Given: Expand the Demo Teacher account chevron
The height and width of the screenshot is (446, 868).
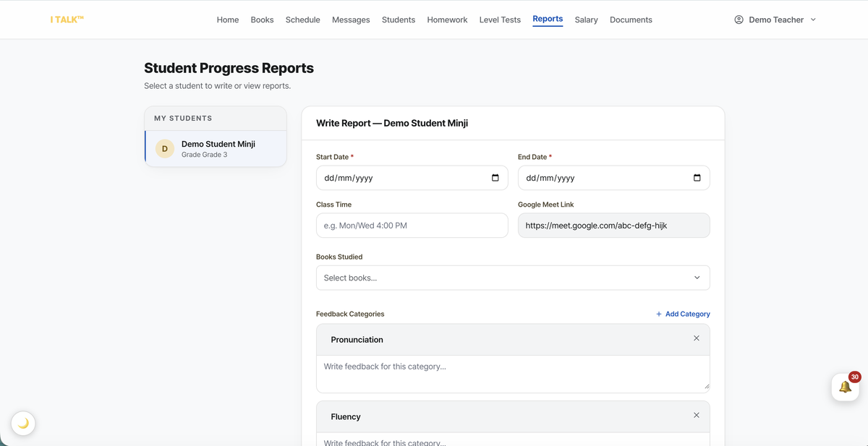Looking at the screenshot, I should 813,20.
